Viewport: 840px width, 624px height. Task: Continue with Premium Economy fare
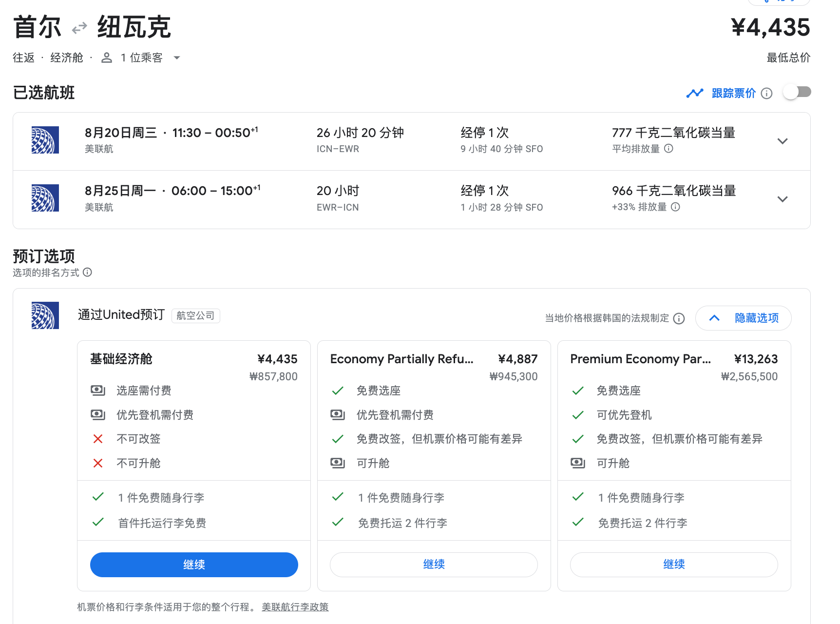tap(674, 565)
